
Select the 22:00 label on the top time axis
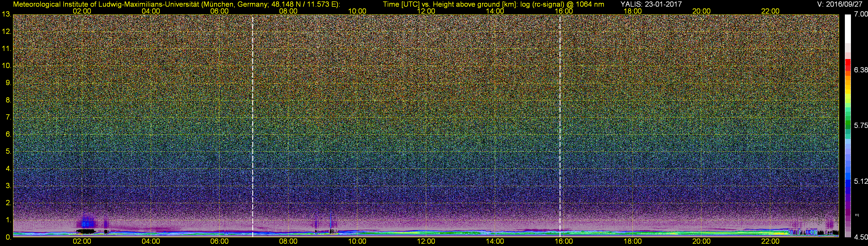[x=770, y=11]
